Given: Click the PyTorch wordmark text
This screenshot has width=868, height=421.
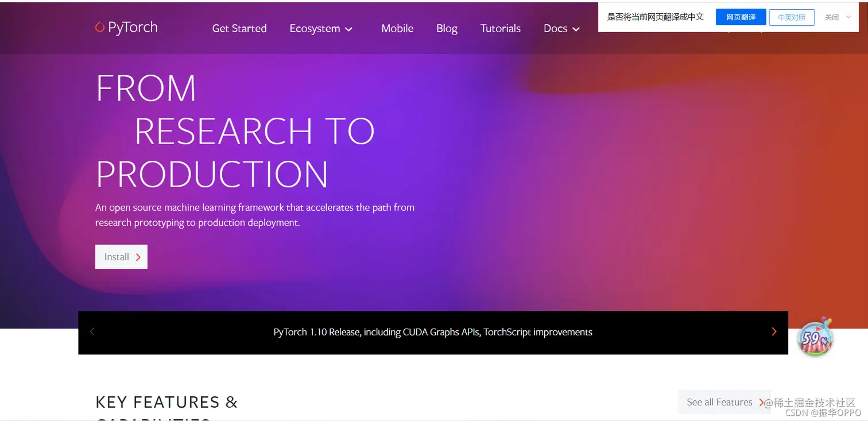Looking at the screenshot, I should (133, 27).
